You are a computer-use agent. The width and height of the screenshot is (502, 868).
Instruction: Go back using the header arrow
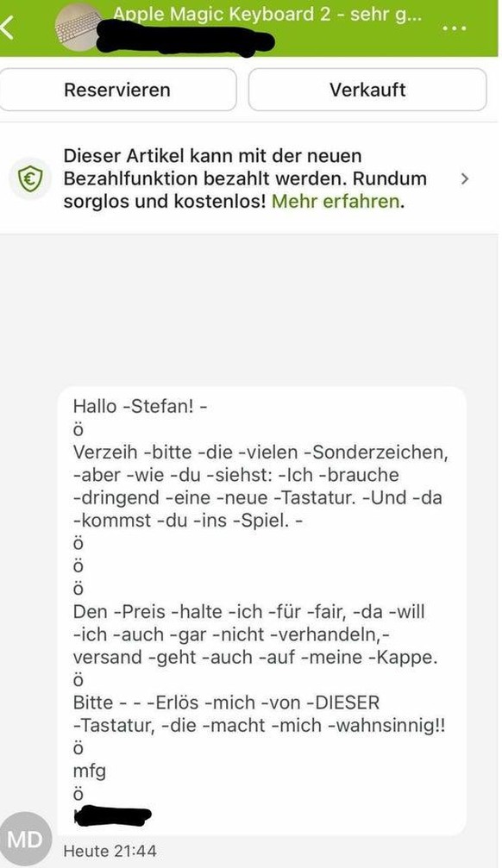pyautogui.click(x=7, y=28)
